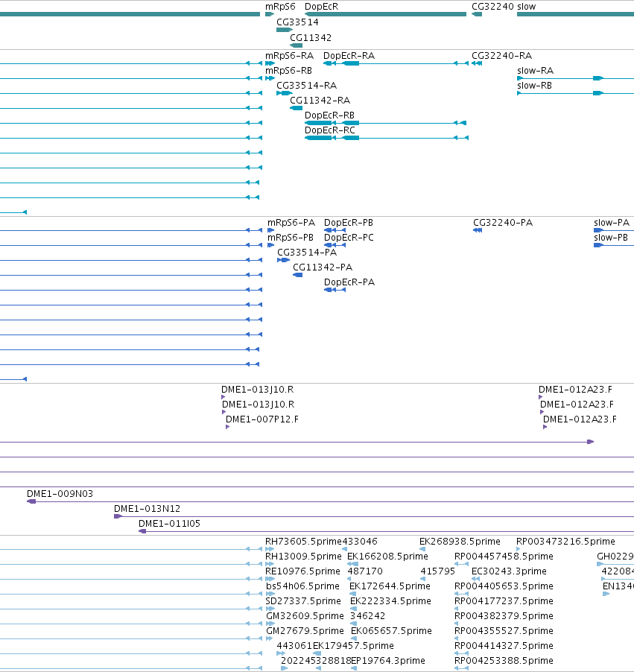Select feature 346242
This screenshot has height=672, width=634.
tap(368, 616)
